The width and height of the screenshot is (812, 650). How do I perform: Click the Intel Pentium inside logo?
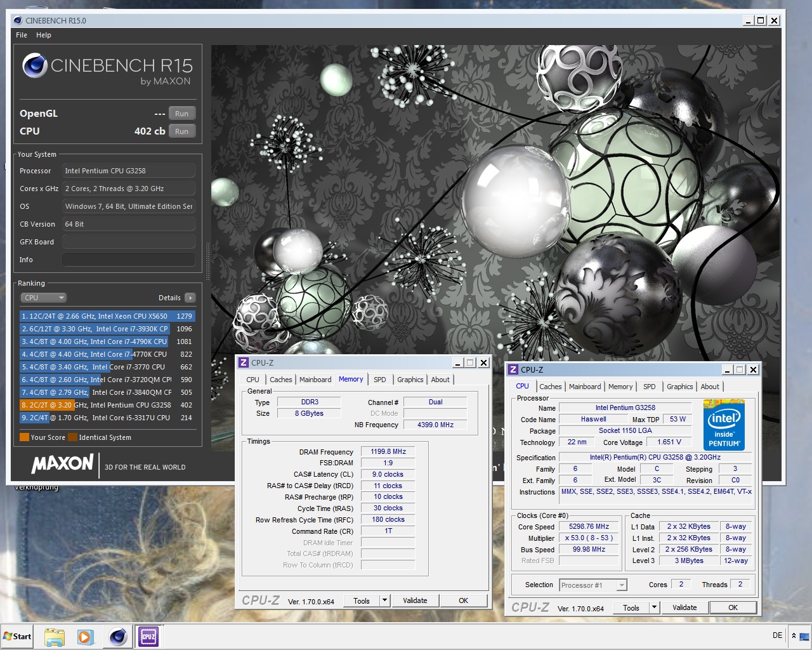[724, 425]
